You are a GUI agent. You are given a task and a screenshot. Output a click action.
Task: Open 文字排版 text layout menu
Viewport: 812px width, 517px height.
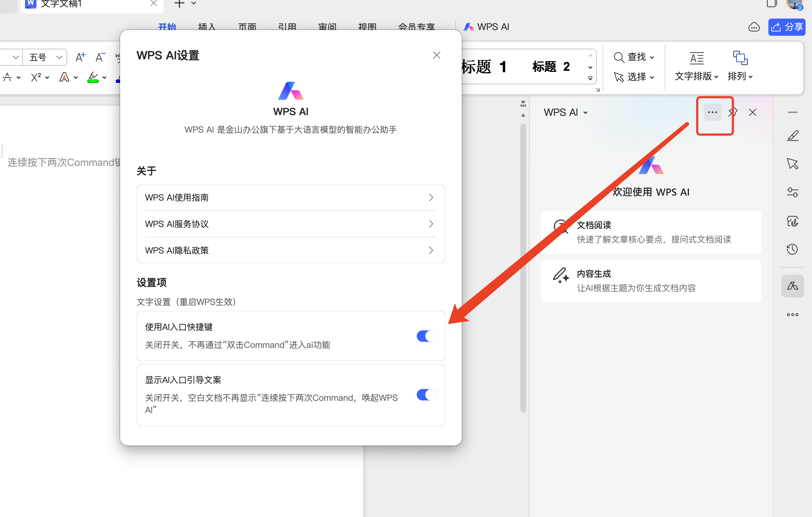696,67
